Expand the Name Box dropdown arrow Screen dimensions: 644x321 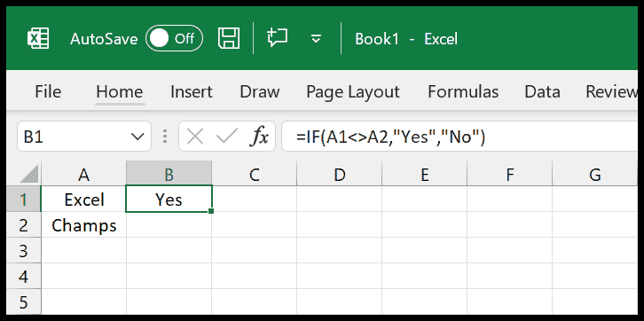pos(137,137)
